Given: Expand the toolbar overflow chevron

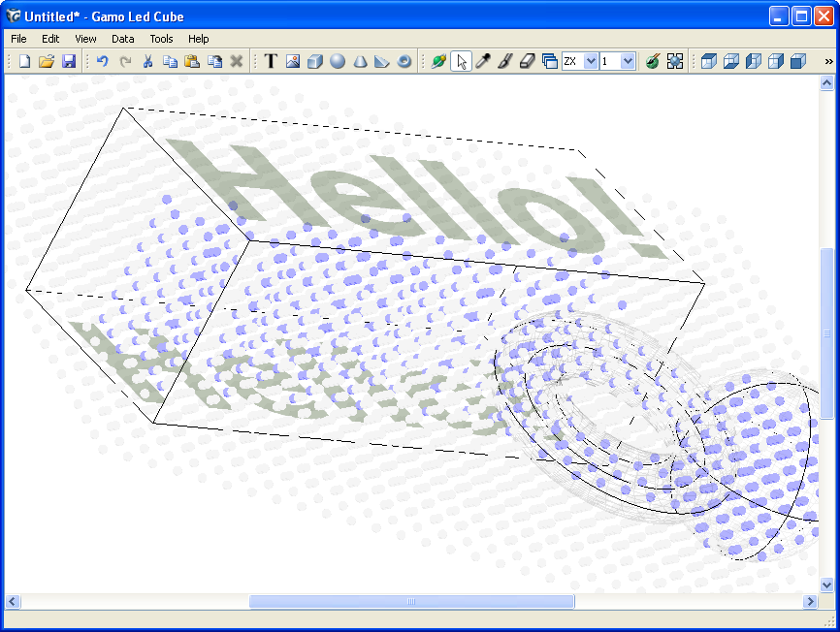Looking at the screenshot, I should point(828,61).
